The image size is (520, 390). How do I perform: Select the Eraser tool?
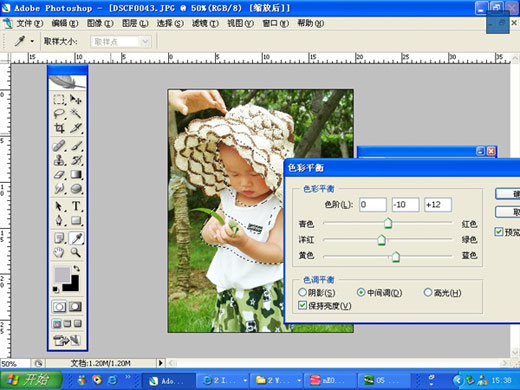pos(59,175)
